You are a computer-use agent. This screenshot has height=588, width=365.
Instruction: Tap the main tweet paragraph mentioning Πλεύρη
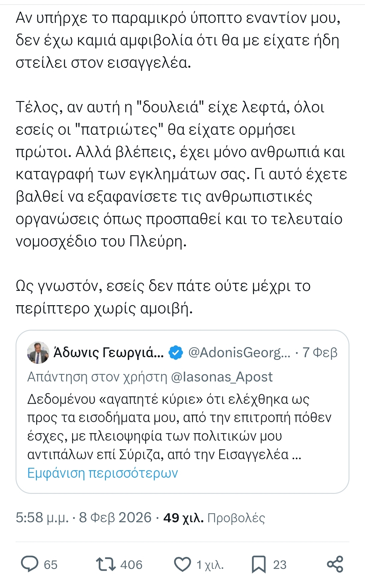179,174
